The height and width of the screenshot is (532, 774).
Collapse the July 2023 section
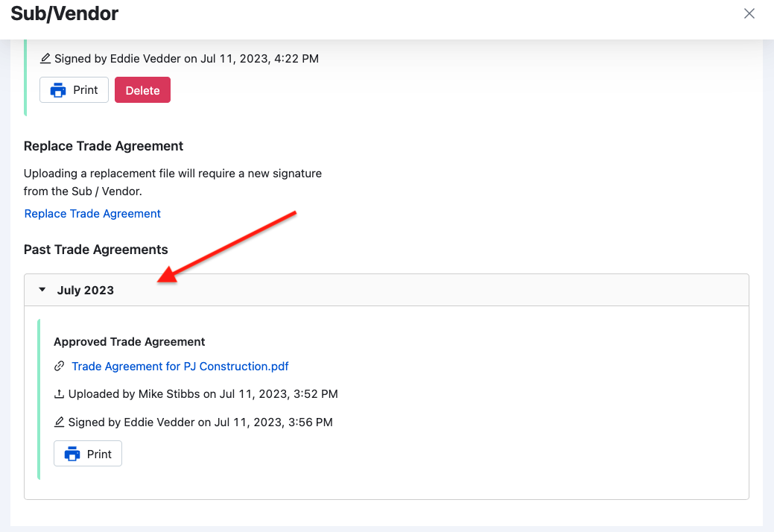point(42,290)
